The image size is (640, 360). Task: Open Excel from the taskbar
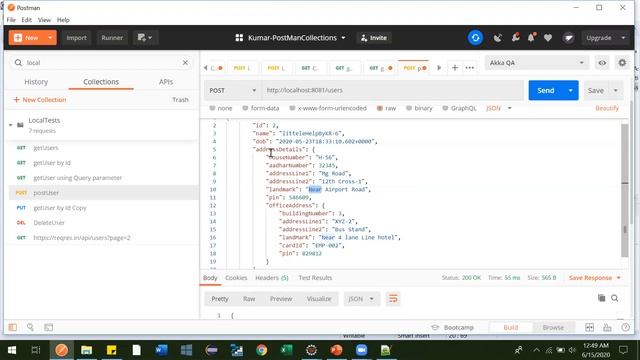pos(287,350)
